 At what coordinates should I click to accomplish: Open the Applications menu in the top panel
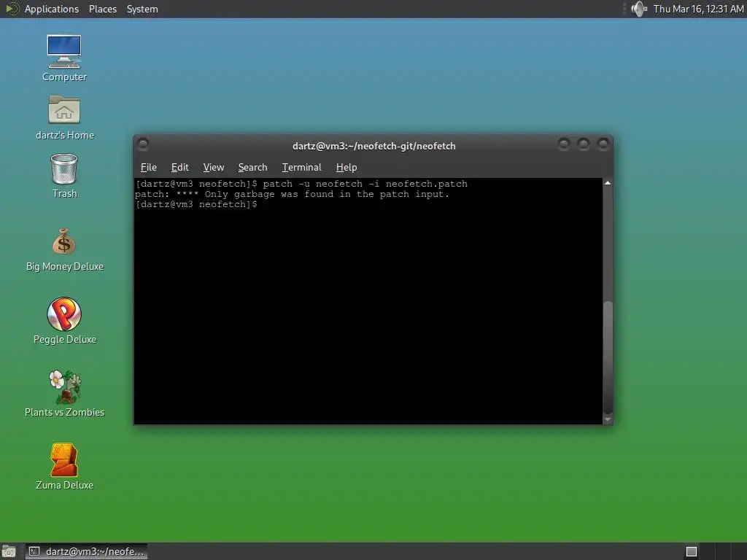(x=52, y=9)
